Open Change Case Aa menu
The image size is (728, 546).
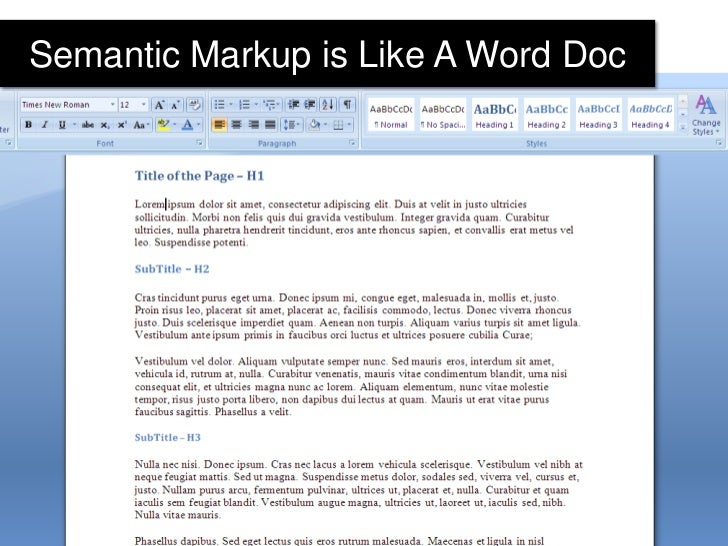[x=140, y=124]
